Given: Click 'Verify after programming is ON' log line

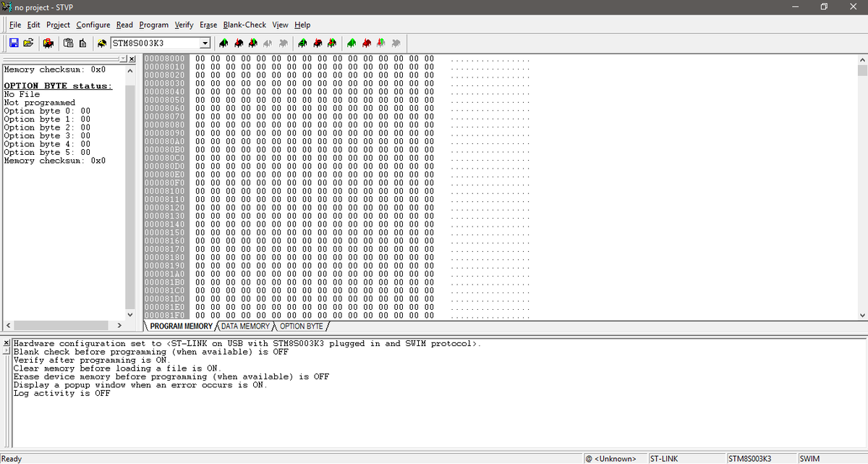Looking at the screenshot, I should [x=93, y=360].
